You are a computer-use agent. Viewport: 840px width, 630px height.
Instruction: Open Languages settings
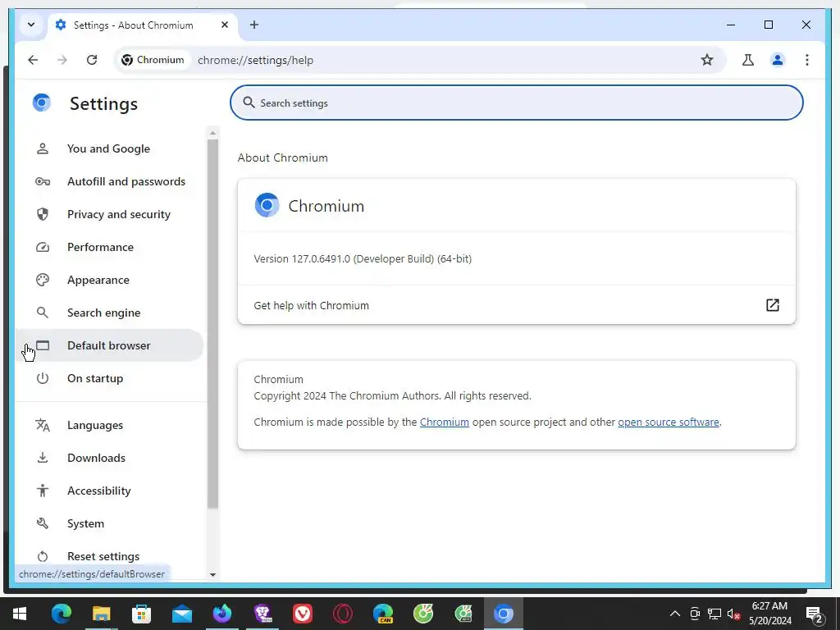[x=109, y=425]
